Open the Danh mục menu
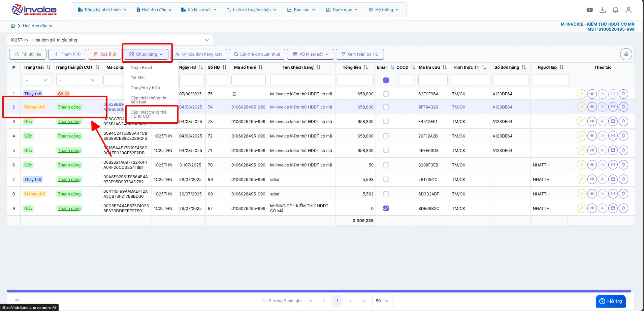Image resolution: width=644 pixels, height=311 pixels. (x=342, y=10)
